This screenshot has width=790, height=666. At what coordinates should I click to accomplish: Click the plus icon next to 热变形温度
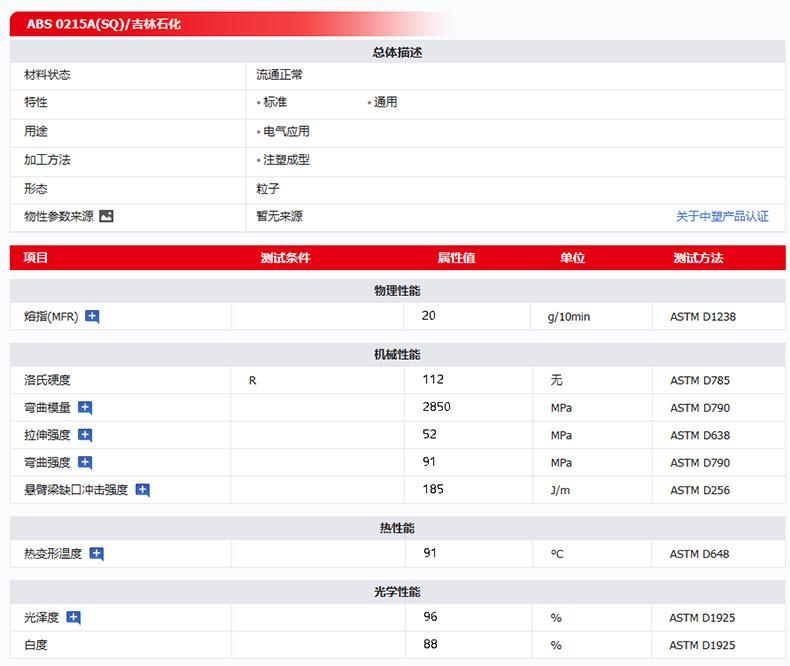coord(96,554)
